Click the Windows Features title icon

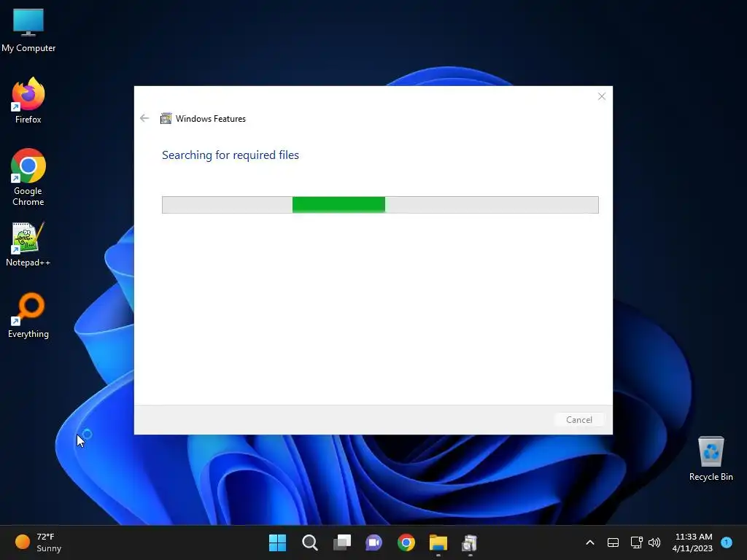pyautogui.click(x=166, y=119)
